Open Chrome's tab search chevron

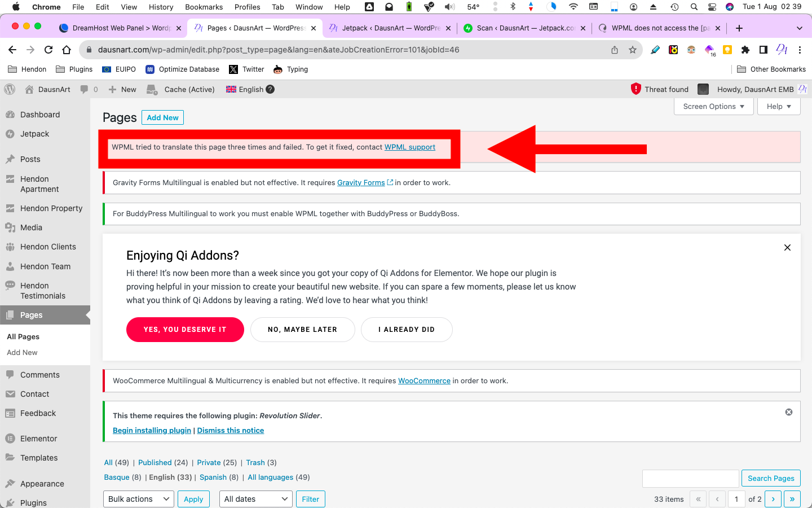(799, 28)
